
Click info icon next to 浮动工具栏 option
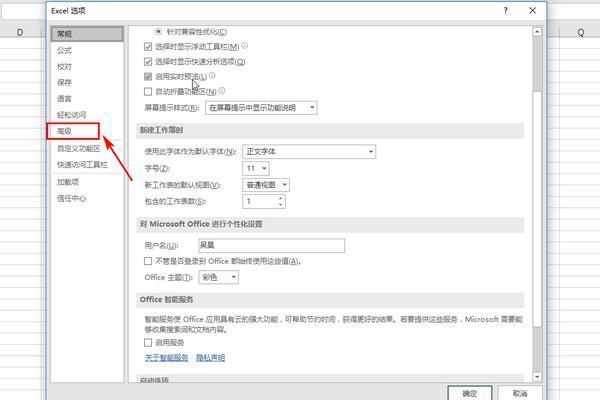pos(245,46)
